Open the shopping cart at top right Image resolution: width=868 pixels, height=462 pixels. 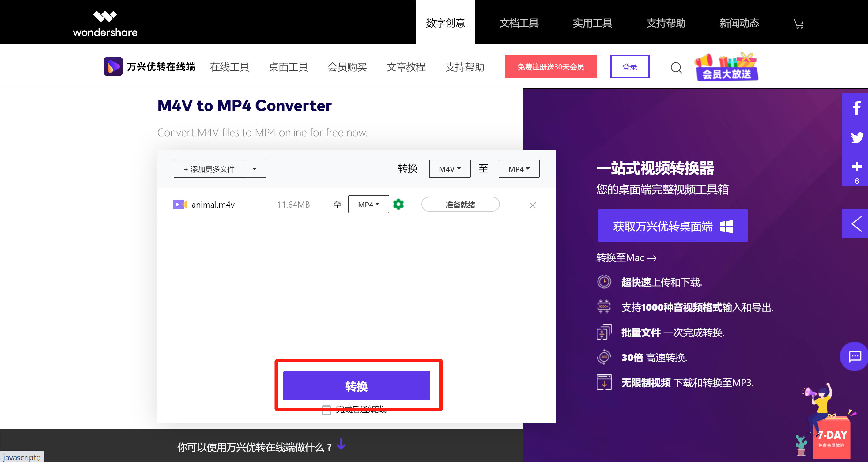coord(798,24)
